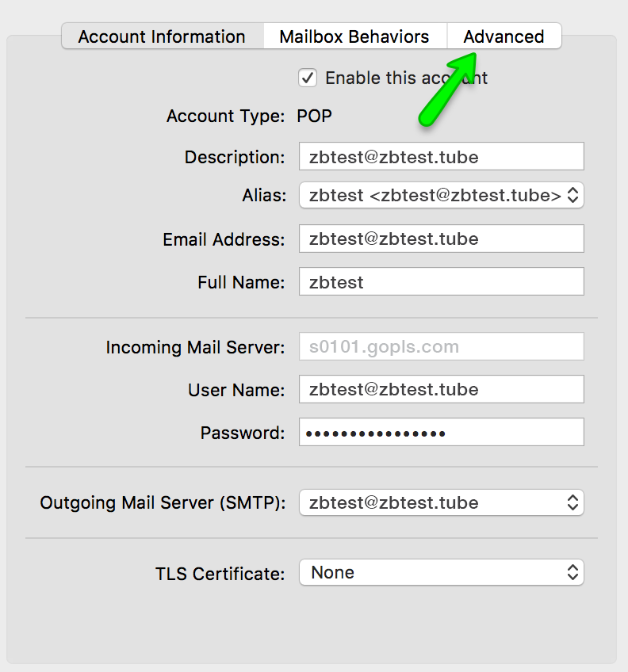Expand the Outgoing Mail Server (SMTP) dropdown
The image size is (628, 672).
pyautogui.click(x=441, y=502)
